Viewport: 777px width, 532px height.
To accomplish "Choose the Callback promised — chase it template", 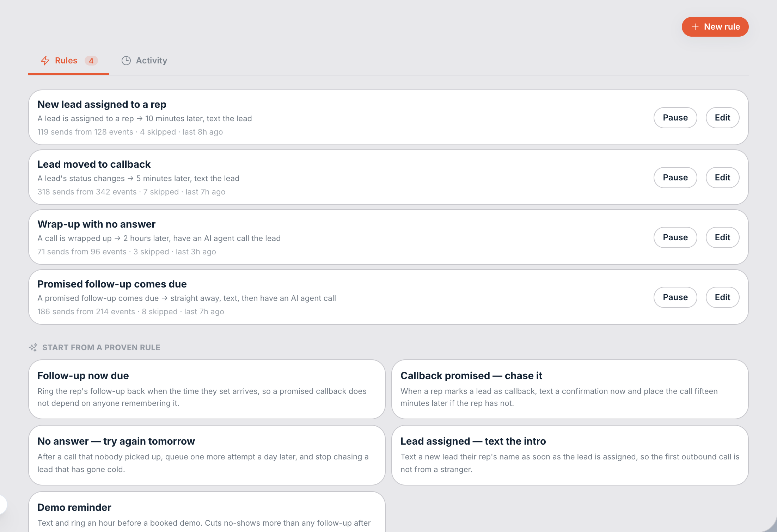I will pyautogui.click(x=570, y=389).
